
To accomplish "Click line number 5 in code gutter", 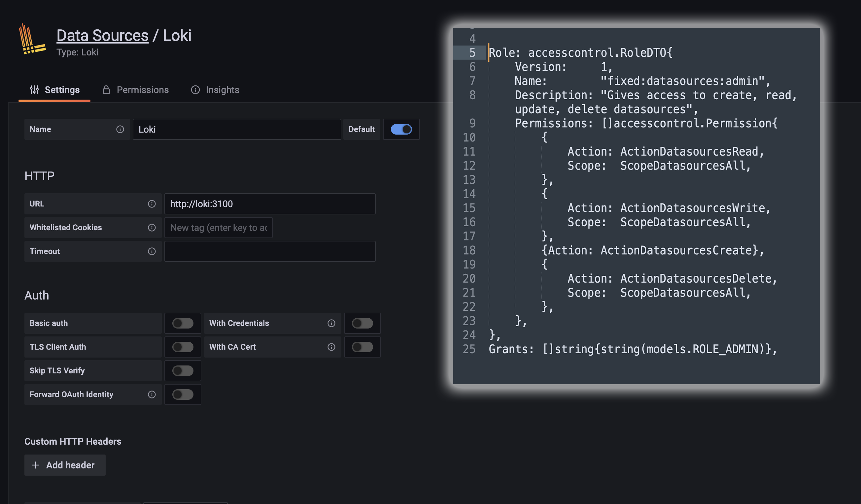I will pos(472,52).
